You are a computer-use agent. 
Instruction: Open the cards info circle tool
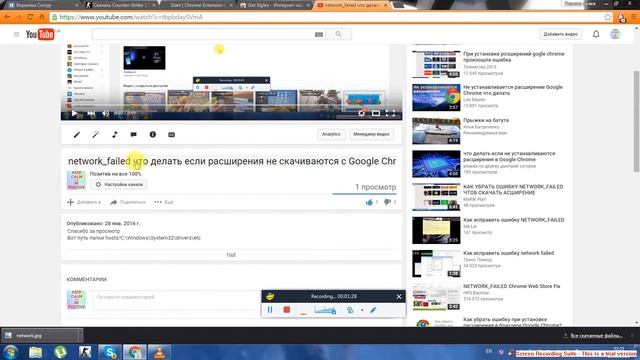[x=153, y=134]
